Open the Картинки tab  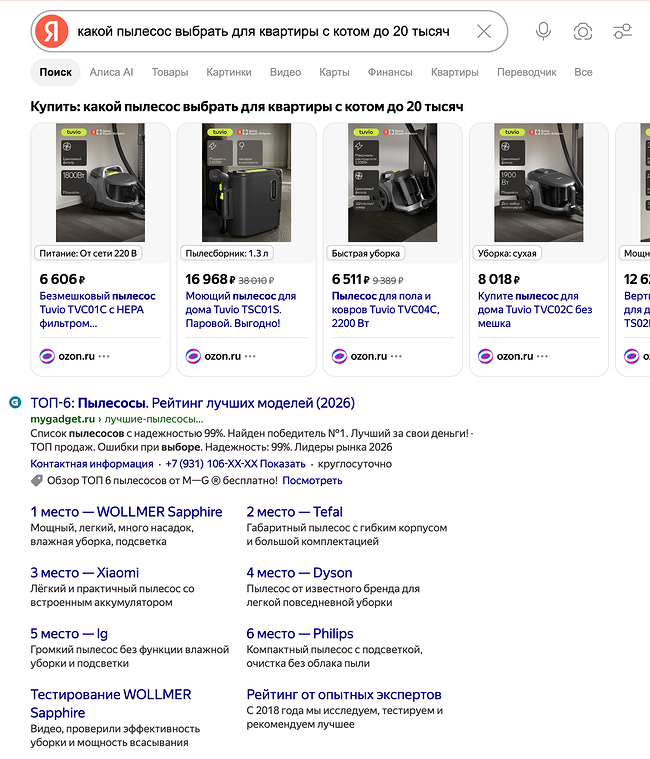[x=229, y=72]
